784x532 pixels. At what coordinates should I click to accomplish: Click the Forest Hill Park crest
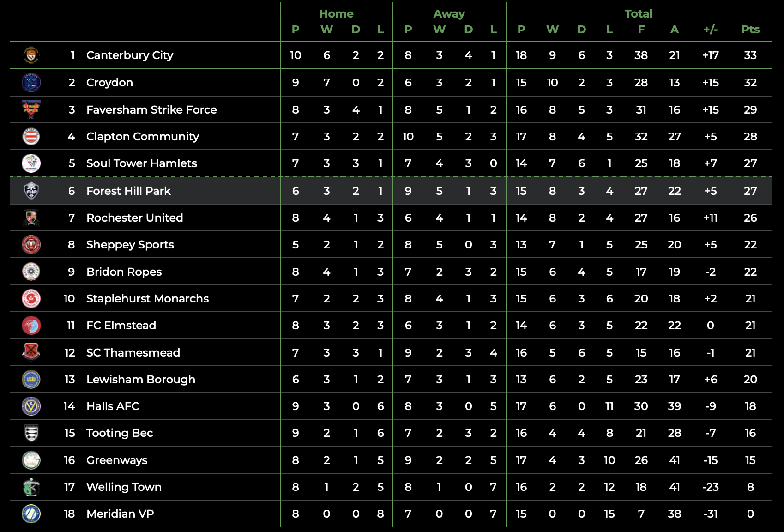pyautogui.click(x=31, y=191)
